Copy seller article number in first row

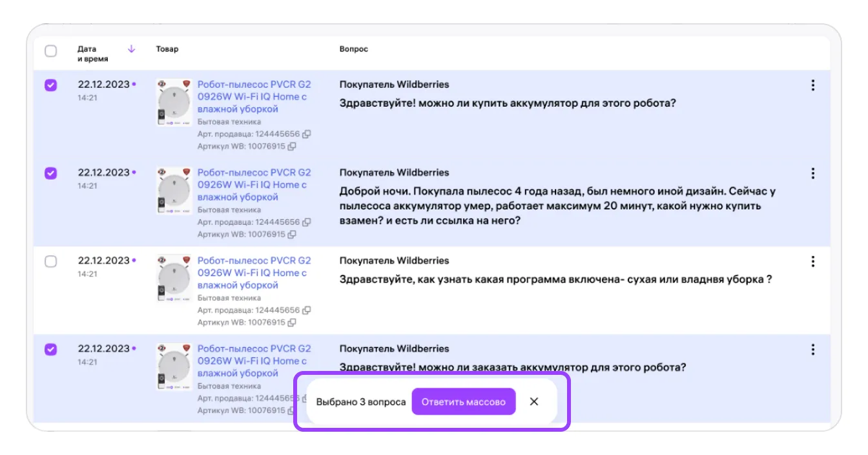tap(307, 134)
